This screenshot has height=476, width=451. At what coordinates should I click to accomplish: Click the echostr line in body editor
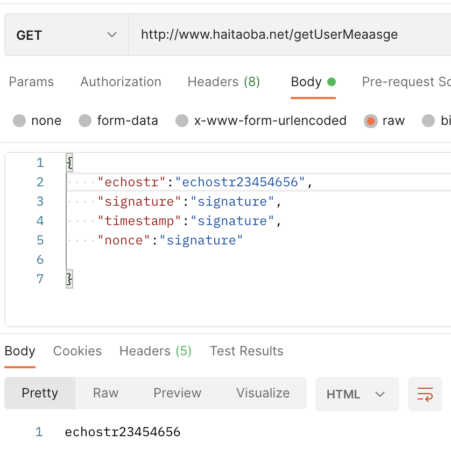pos(205,182)
